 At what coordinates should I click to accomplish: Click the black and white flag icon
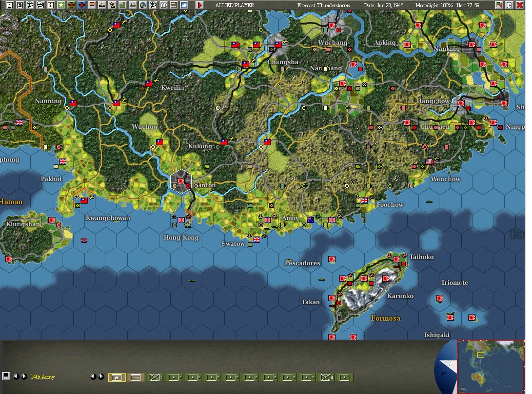click(x=6, y=376)
